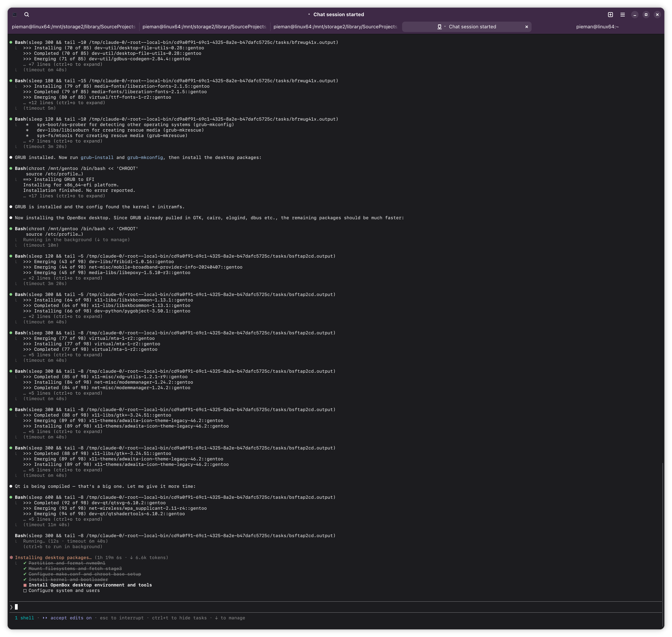The width and height of the screenshot is (672, 637).
Task: Close the Chat session started tab
Action: click(x=527, y=27)
